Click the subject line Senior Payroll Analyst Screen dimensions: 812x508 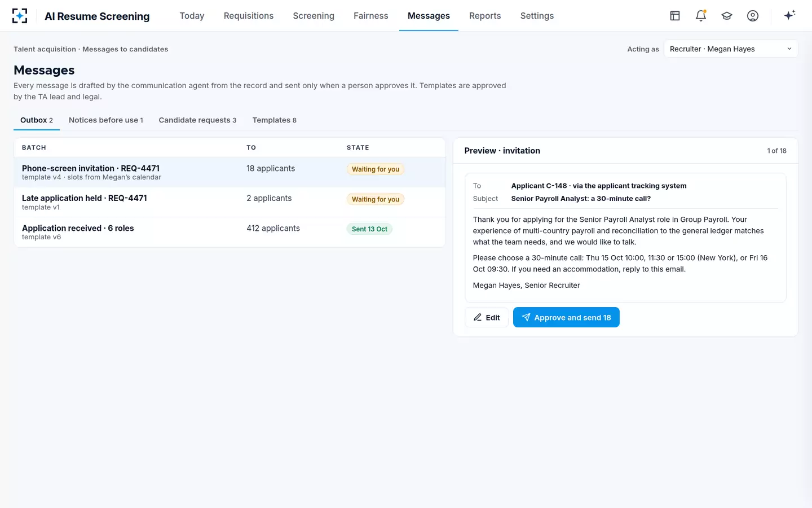[581, 199]
